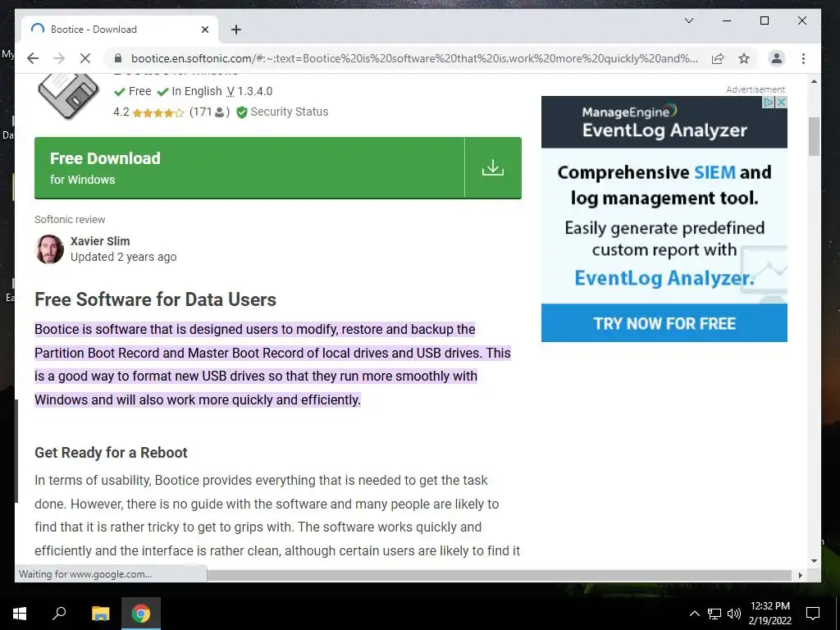Click the volume speaker icon in tray
Viewport: 840px width, 630px height.
734,614
